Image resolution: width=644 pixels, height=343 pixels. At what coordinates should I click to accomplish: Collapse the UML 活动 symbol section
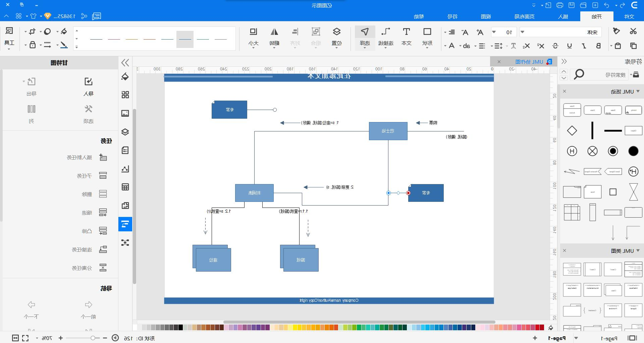[x=638, y=91]
